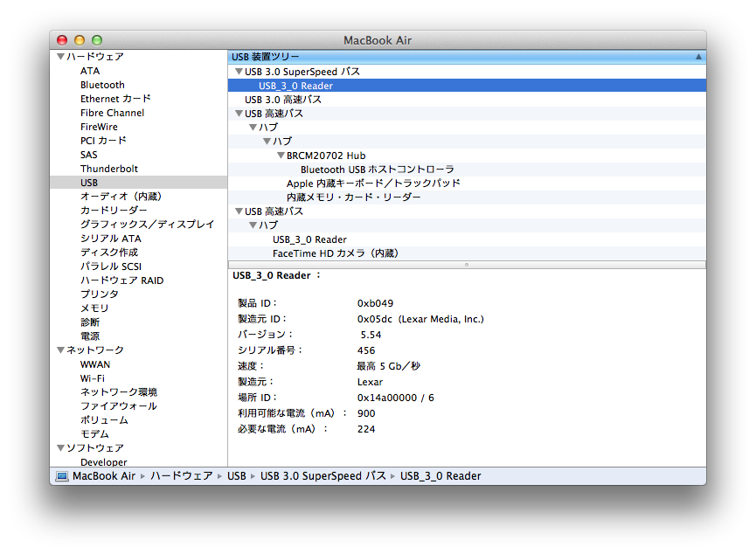The image size is (756, 554).
Task: Select Thunderbolt in the sidebar
Action: 109,169
